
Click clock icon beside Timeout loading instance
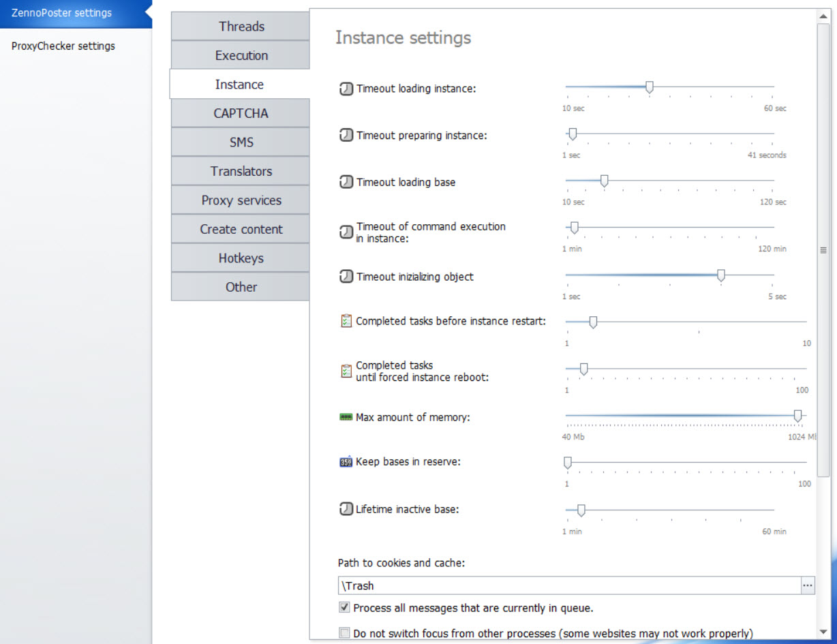coord(346,89)
